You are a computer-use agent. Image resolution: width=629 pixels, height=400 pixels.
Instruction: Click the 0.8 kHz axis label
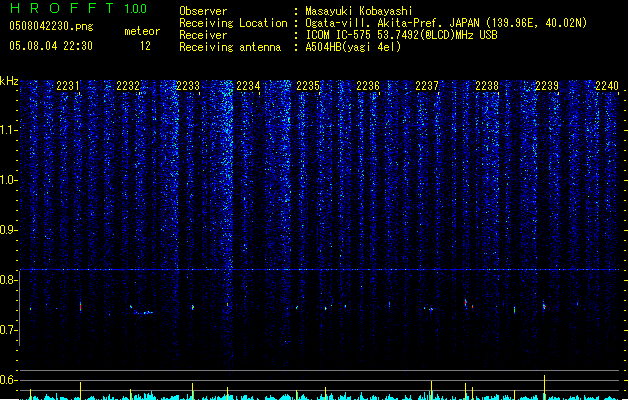click(x=8, y=280)
